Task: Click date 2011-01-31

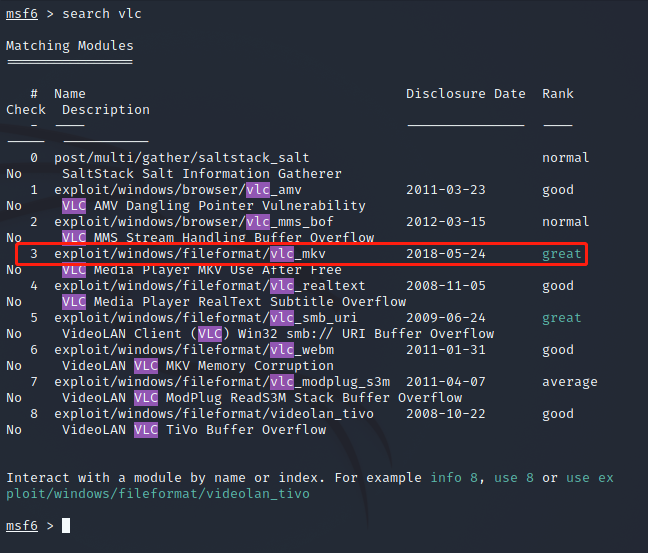Action: tap(446, 350)
